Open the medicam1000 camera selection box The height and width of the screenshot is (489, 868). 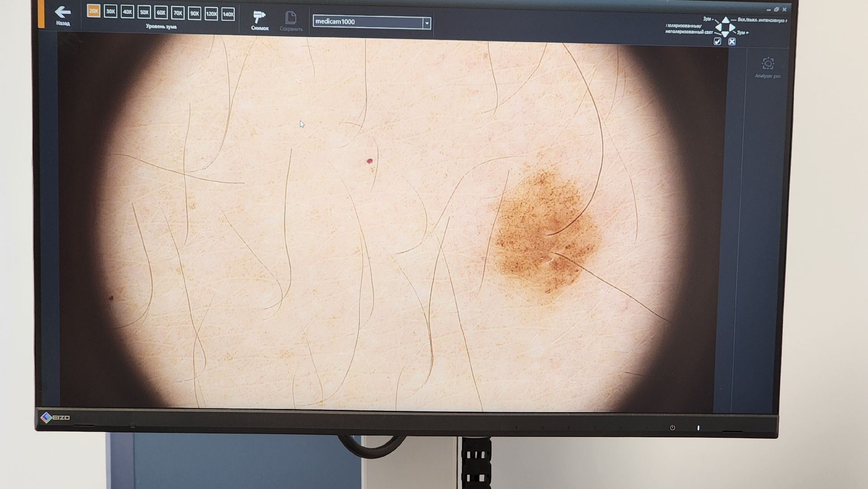367,22
